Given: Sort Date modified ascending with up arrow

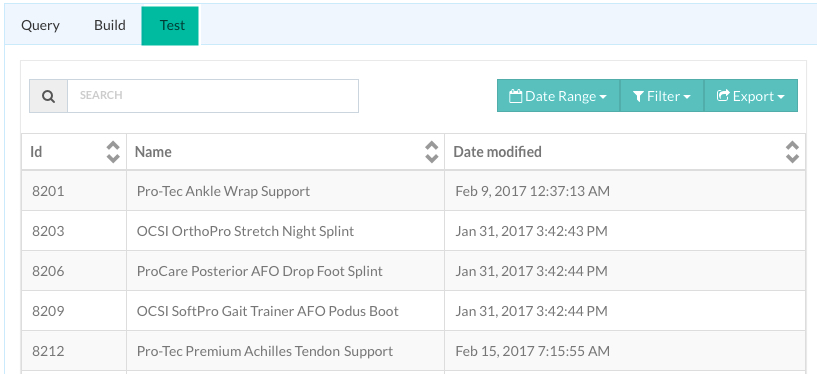Looking at the screenshot, I should (x=793, y=146).
